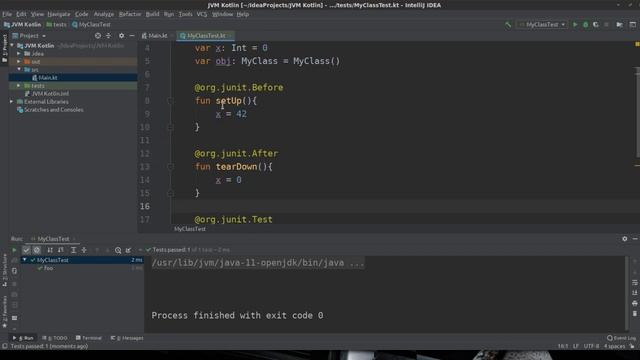Expand the .idea folder
This screenshot has width=640, height=360.
click(19, 53)
